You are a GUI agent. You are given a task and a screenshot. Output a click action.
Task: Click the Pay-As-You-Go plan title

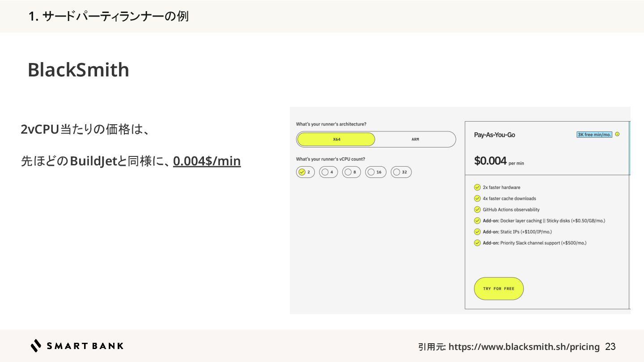tap(494, 135)
